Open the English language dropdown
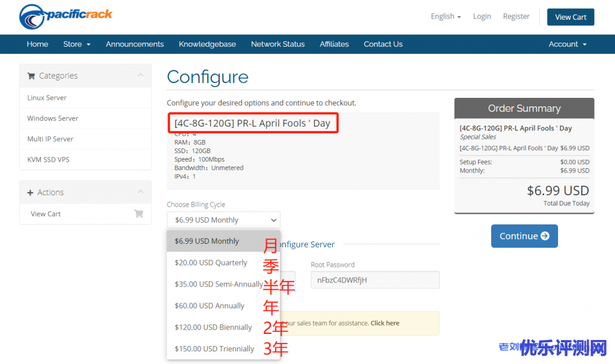Image resolution: width=615 pixels, height=364 pixels. click(x=445, y=17)
